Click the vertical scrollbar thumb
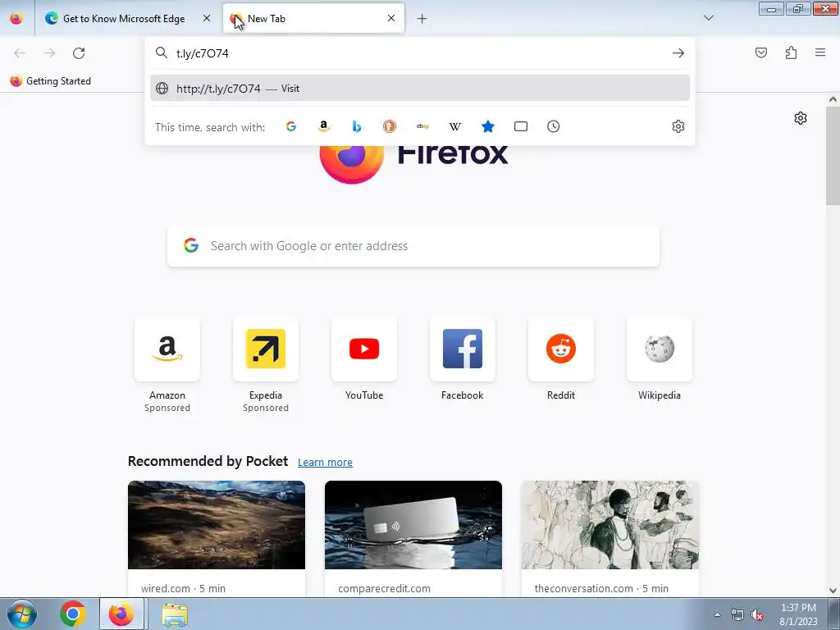This screenshot has height=630, width=840. pyautogui.click(x=833, y=155)
